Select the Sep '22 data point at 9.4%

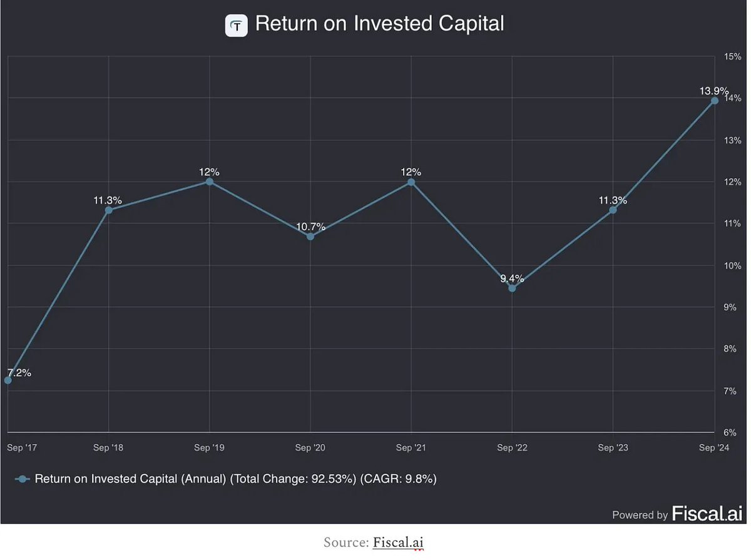point(512,288)
